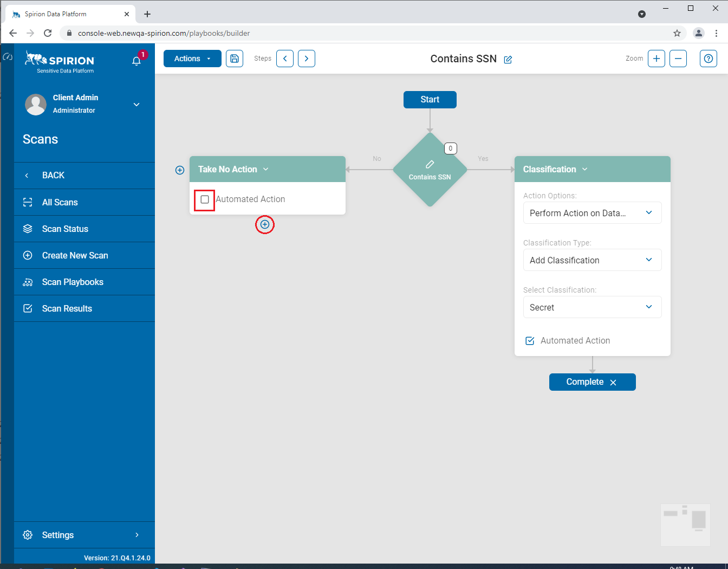Screen dimensions: 728x569
Task: Open the Add Classification type dropdown
Action: [593, 260]
